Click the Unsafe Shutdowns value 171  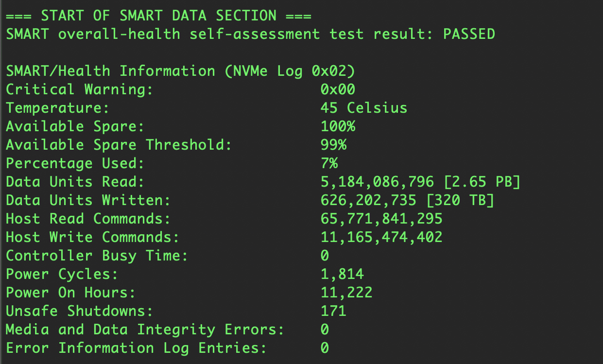coord(333,311)
